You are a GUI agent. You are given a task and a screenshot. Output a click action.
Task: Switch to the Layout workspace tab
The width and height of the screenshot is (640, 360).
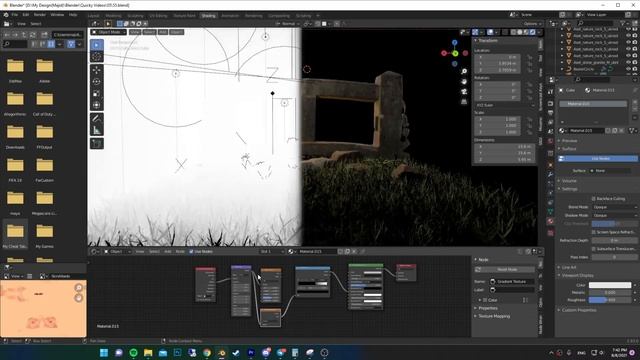pos(93,16)
